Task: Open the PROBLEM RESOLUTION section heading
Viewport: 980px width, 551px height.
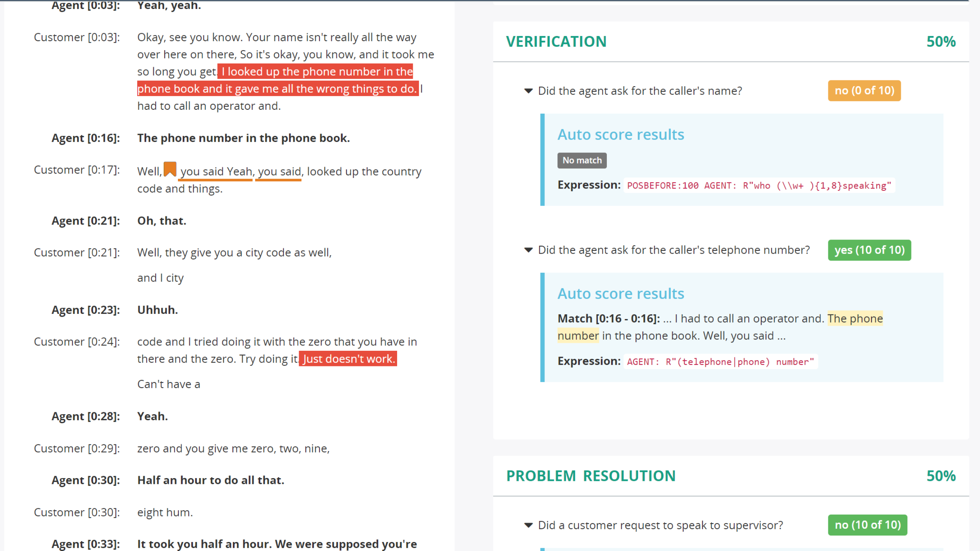Action: pyautogui.click(x=591, y=476)
